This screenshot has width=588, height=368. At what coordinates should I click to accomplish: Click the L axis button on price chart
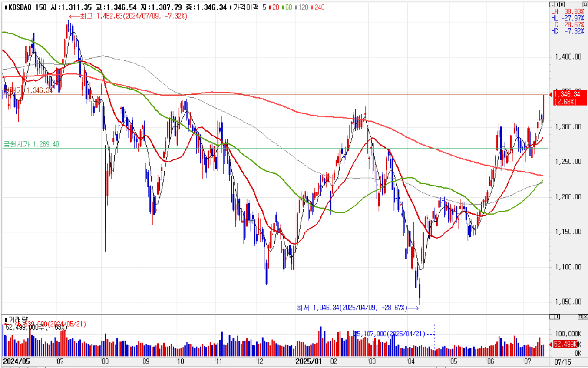pyautogui.click(x=552, y=4)
